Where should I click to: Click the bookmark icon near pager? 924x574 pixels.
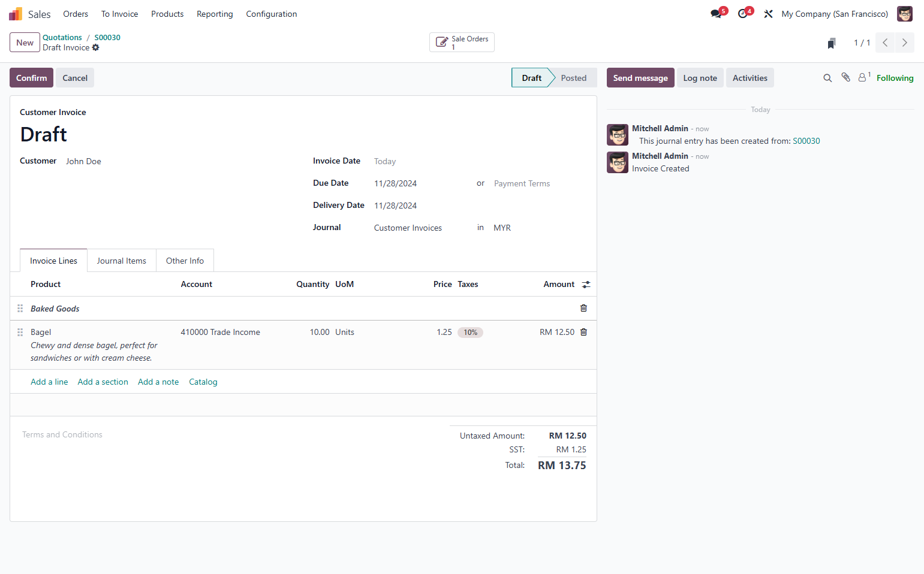click(831, 43)
